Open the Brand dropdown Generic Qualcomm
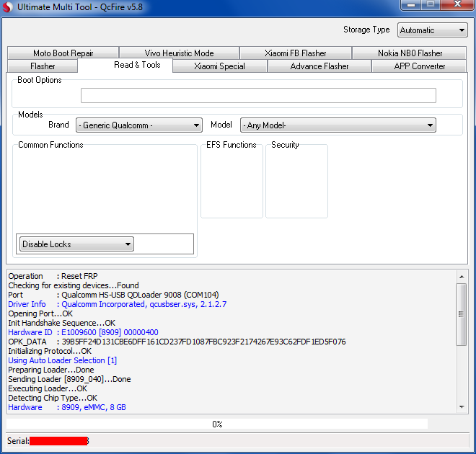 [x=139, y=125]
